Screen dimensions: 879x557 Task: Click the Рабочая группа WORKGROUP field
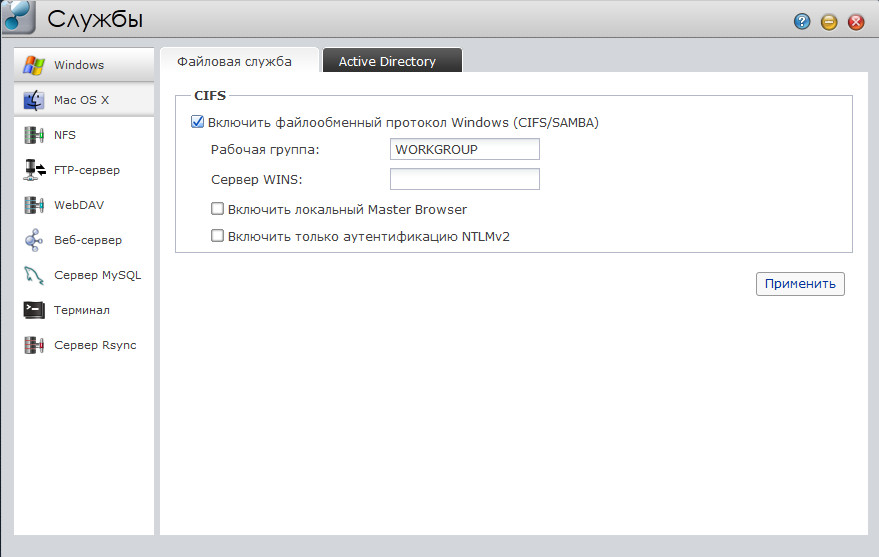click(464, 149)
